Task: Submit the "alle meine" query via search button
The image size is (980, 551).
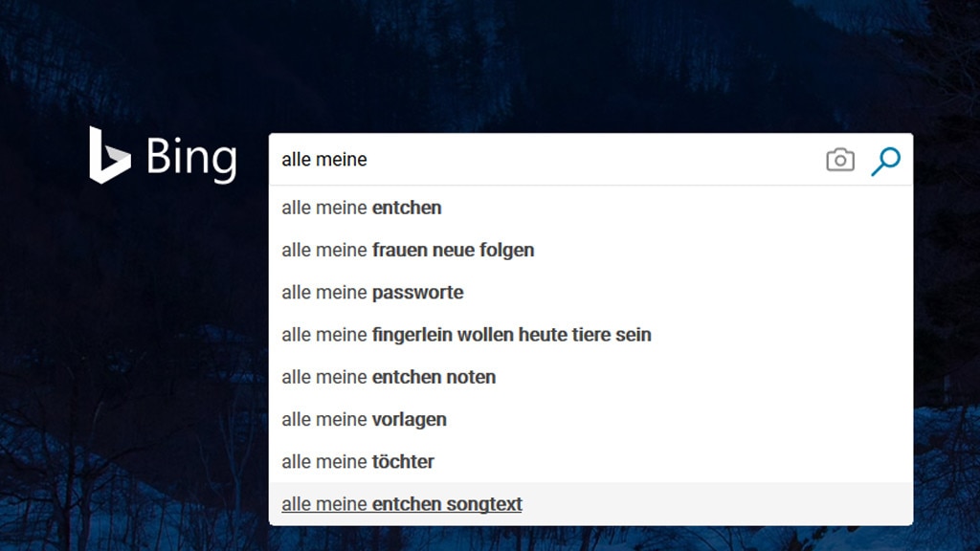Action: (x=885, y=161)
